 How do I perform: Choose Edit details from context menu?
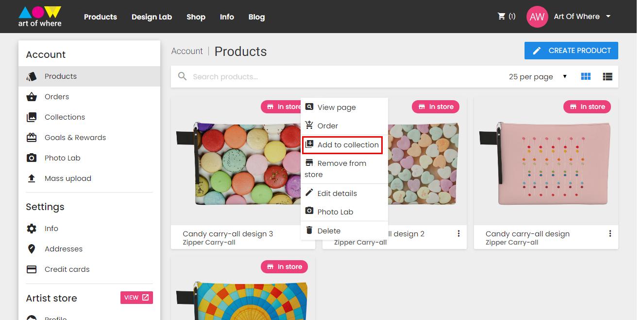[x=344, y=194]
